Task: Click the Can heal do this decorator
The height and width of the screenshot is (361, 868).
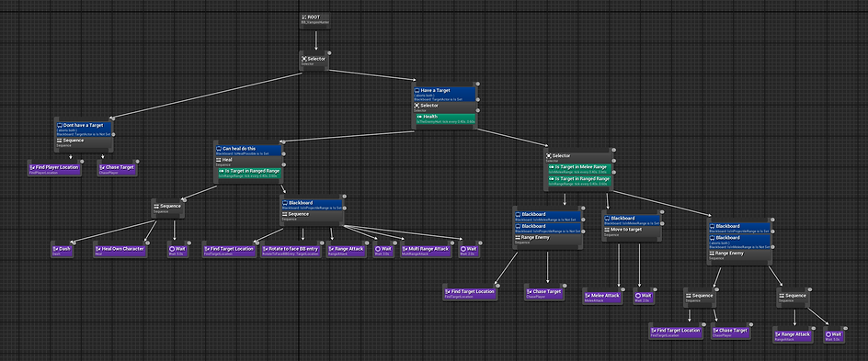Action: [248, 151]
